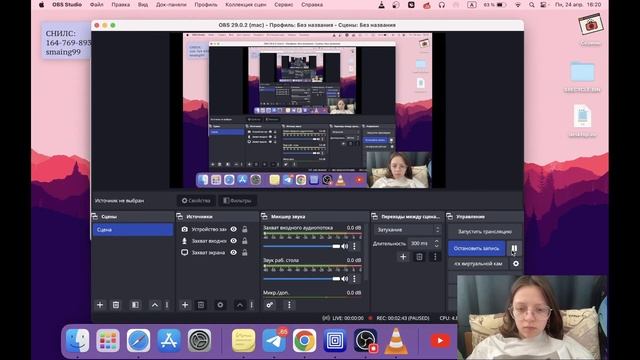The image size is (640, 360).
Task: Increase the transition duration with the up arrow
Action: pos(436,241)
